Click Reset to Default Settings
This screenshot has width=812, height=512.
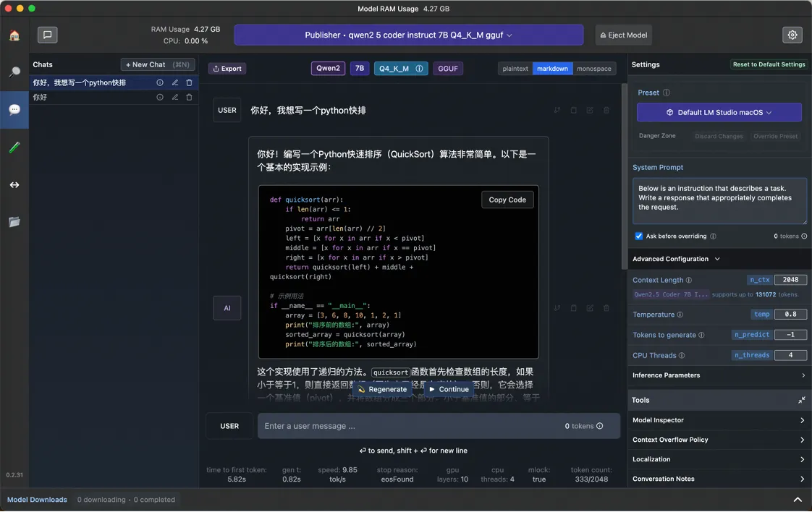[x=769, y=64]
